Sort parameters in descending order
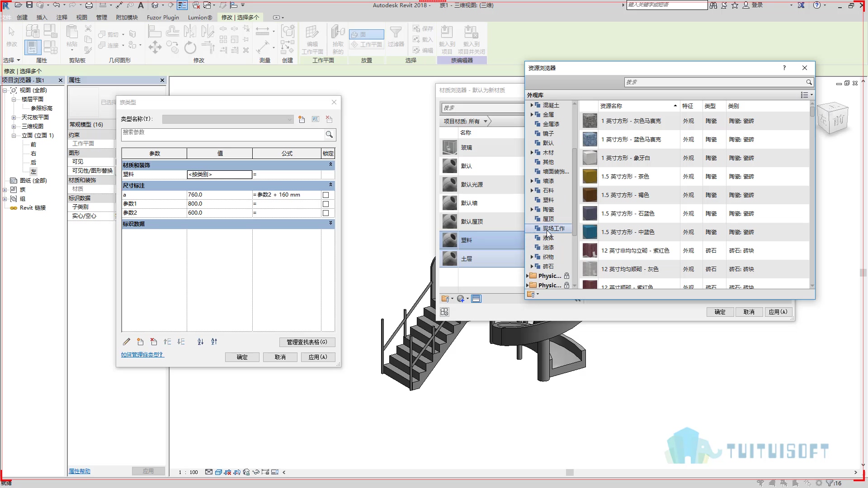This screenshot has height=488, width=868. (214, 342)
